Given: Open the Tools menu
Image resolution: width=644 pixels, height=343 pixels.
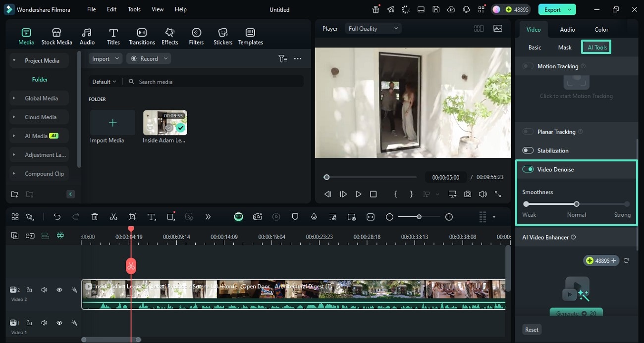Looking at the screenshot, I should [134, 9].
